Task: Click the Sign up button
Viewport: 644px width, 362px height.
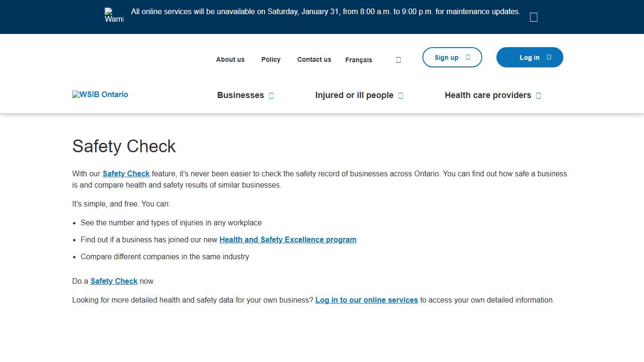Action: [x=452, y=57]
